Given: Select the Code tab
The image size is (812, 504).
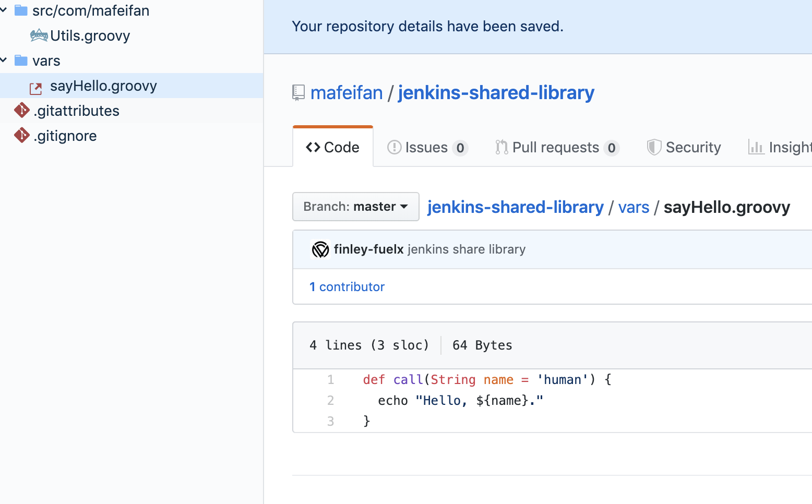Looking at the screenshot, I should point(333,148).
